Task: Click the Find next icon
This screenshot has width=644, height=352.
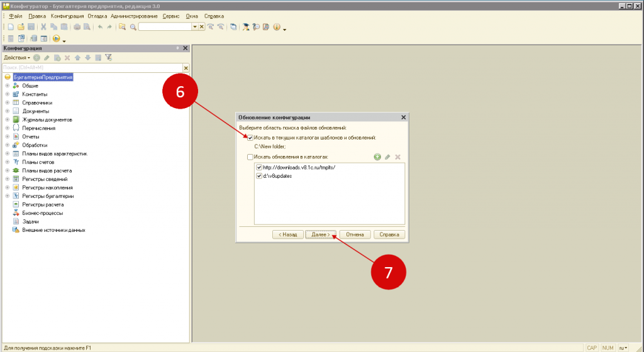Action: click(x=211, y=27)
